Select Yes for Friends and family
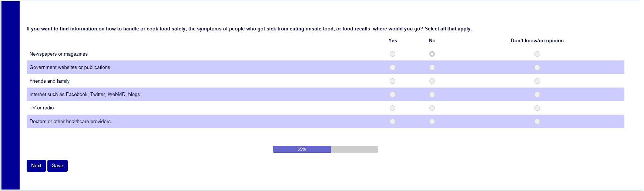The image size is (644, 191). (x=392, y=81)
